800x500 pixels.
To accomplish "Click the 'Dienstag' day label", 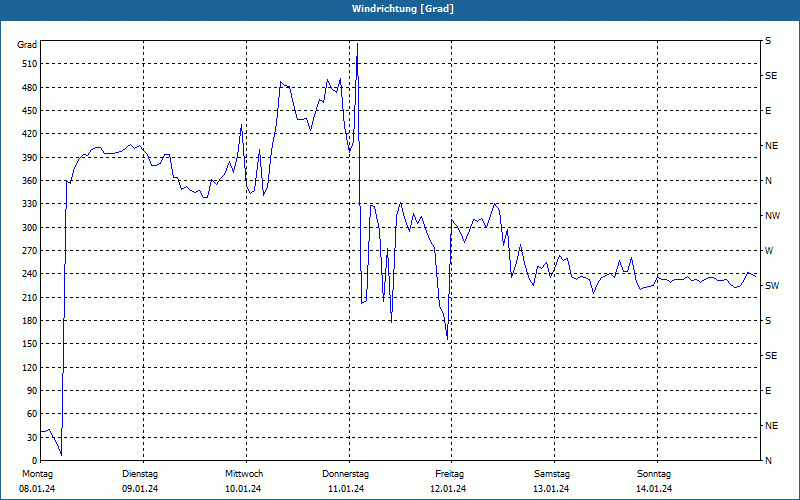I will pyautogui.click(x=140, y=474).
